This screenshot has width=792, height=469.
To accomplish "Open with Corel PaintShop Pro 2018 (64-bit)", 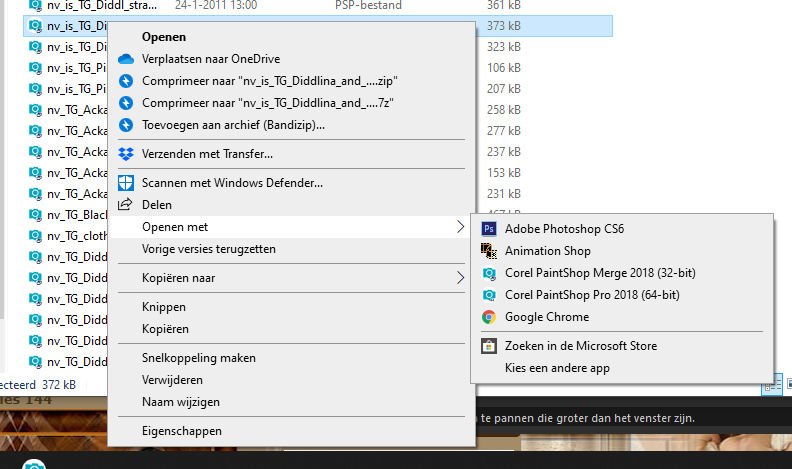I will [x=592, y=295].
